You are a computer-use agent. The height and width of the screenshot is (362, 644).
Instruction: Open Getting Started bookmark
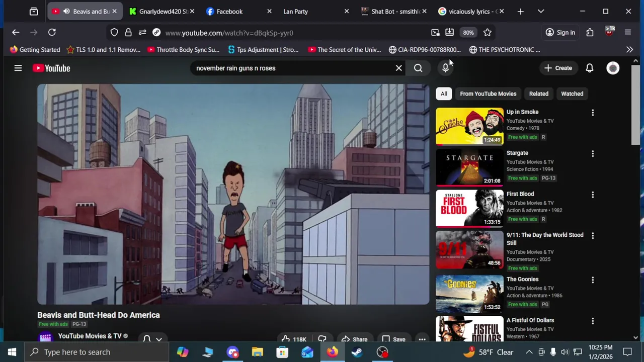click(x=35, y=50)
